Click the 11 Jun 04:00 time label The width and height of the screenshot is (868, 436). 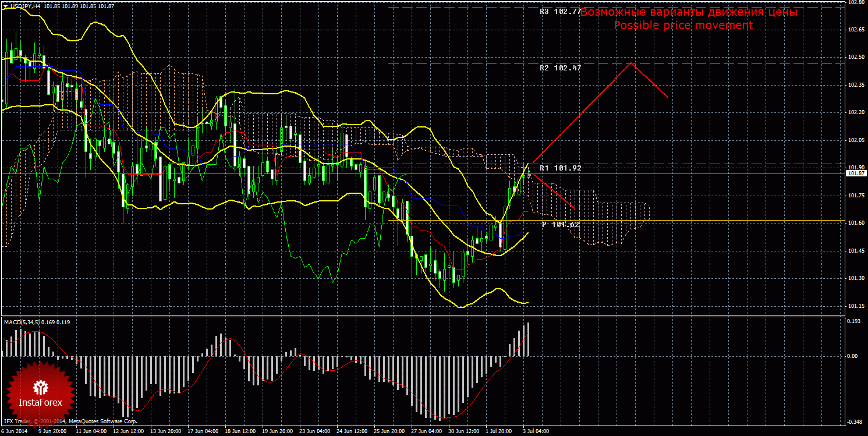tap(91, 431)
